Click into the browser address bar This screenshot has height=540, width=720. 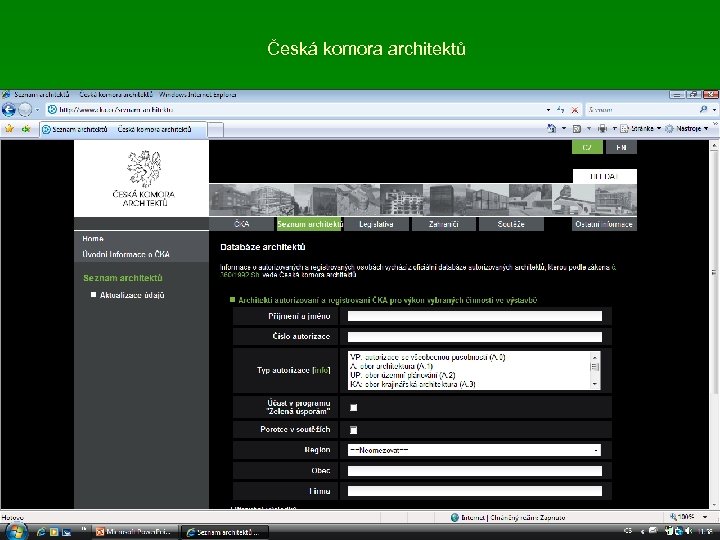[294, 110]
